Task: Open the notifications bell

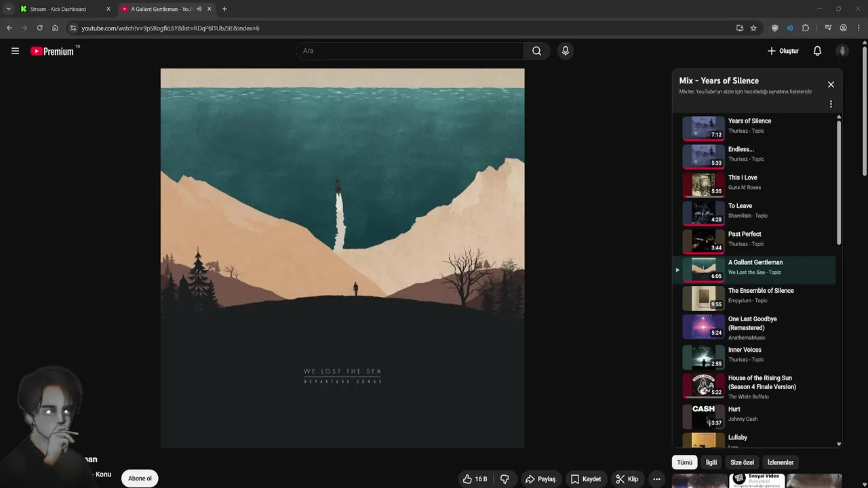Action: (817, 51)
